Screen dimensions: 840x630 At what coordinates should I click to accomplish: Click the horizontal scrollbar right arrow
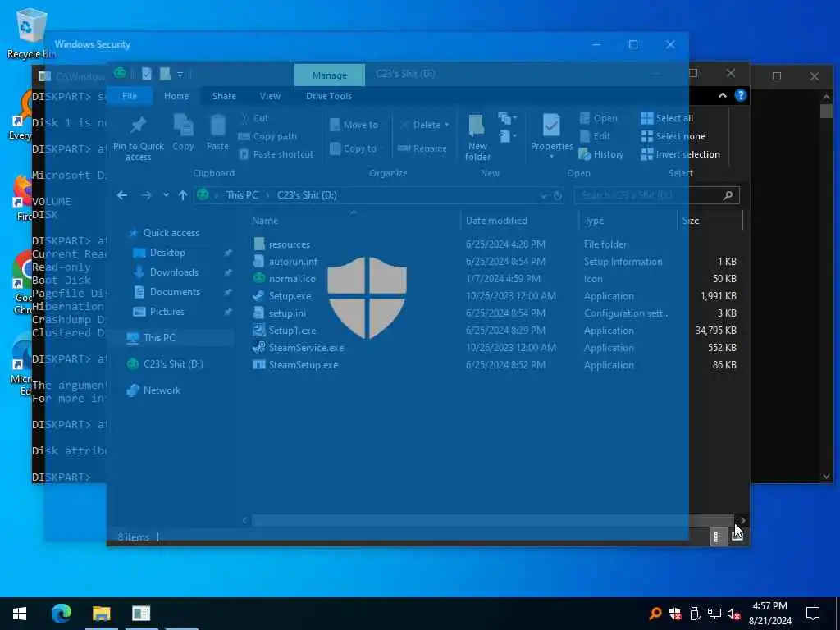coord(742,520)
